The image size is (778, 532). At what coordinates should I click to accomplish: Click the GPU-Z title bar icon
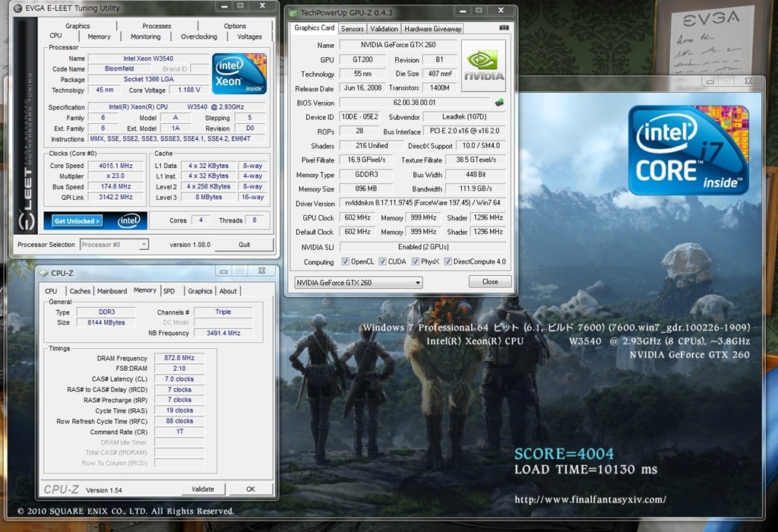293,13
